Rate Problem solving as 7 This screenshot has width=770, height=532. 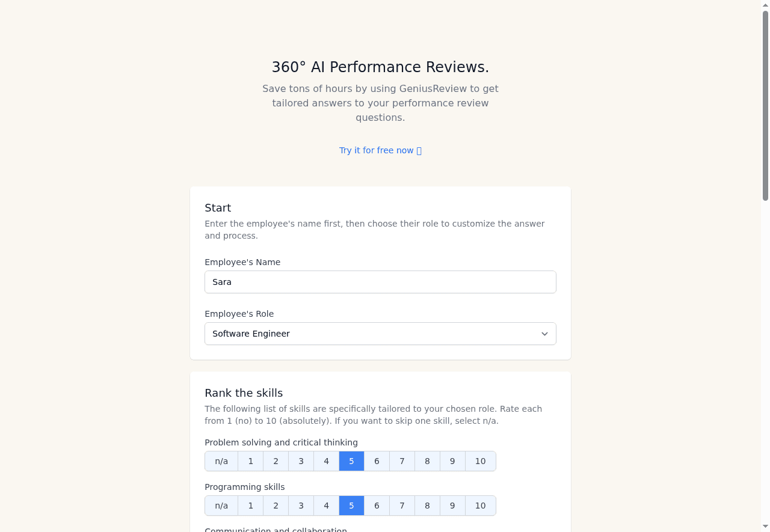point(402,461)
